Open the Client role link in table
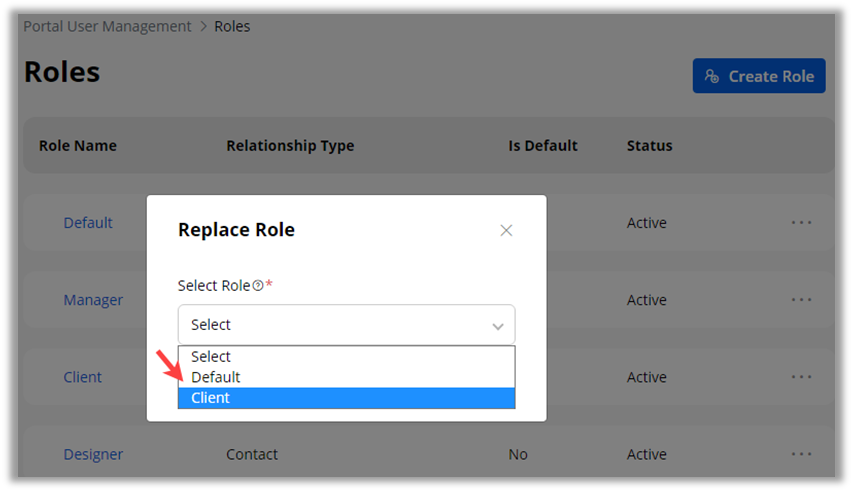Image resolution: width=853 pixels, height=491 pixels. pyautogui.click(x=83, y=377)
